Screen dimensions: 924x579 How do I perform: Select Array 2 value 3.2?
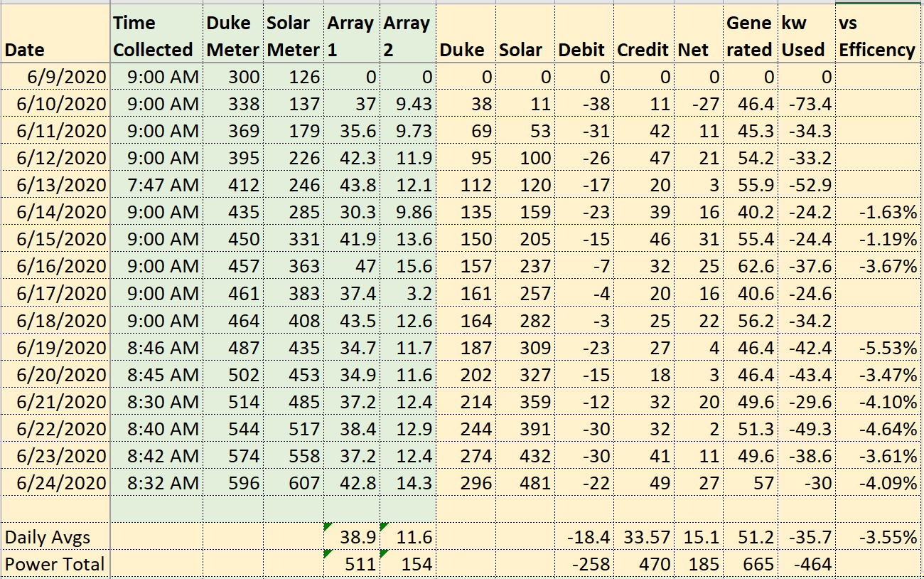point(408,293)
